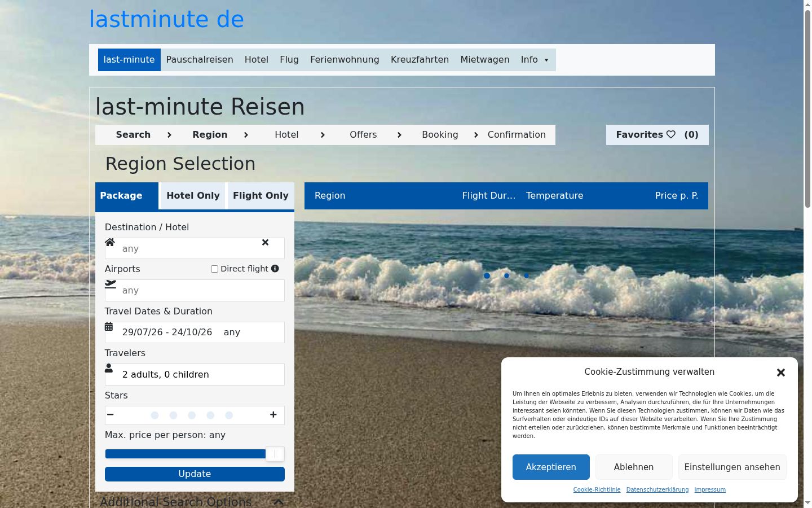Open the Travelers selector field

[195, 374]
